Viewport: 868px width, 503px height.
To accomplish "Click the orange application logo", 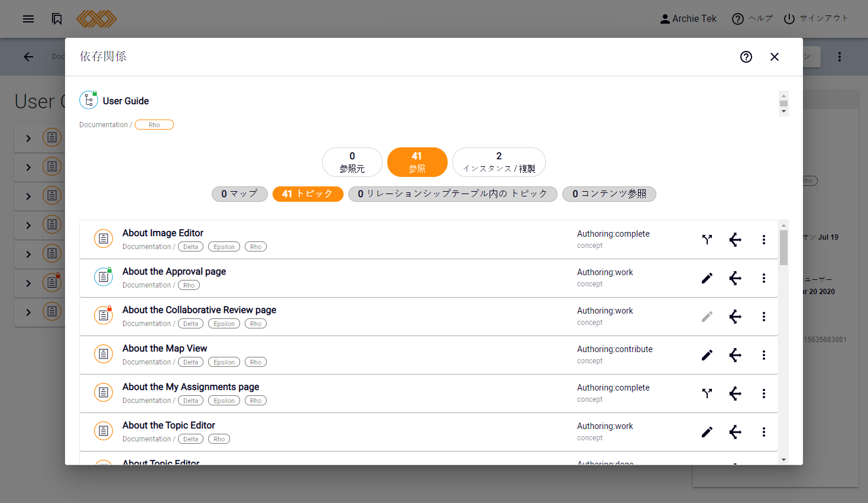I will pos(96,19).
